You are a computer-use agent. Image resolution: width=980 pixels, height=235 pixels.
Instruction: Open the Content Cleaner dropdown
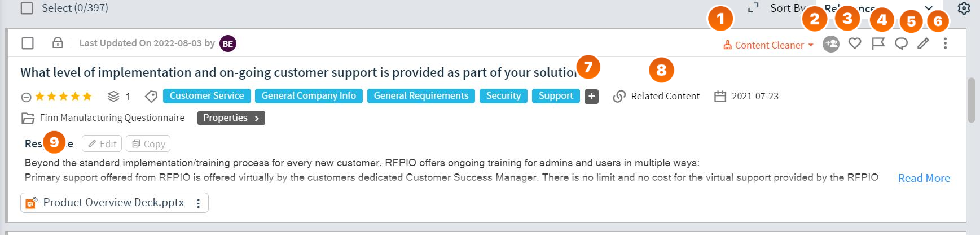[768, 45]
